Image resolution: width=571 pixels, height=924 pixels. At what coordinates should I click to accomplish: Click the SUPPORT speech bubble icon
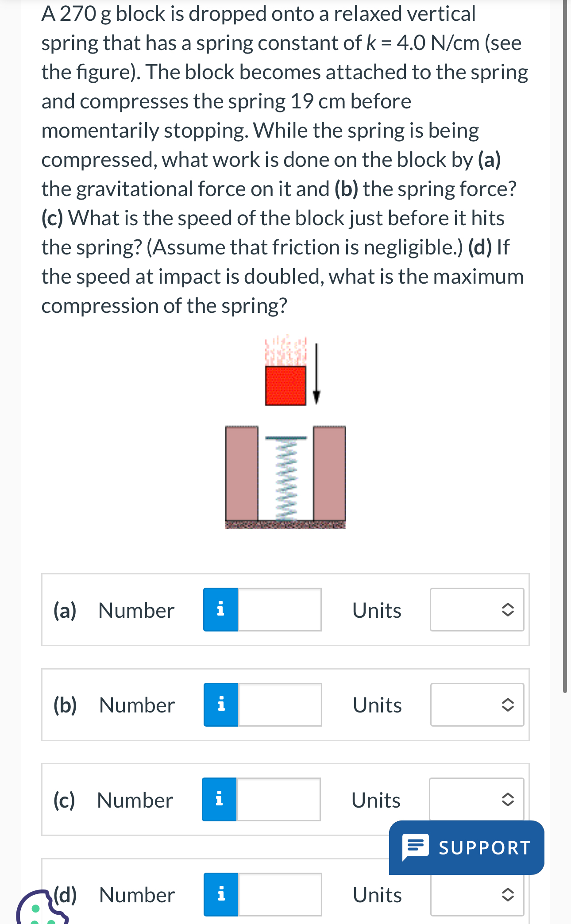417,847
